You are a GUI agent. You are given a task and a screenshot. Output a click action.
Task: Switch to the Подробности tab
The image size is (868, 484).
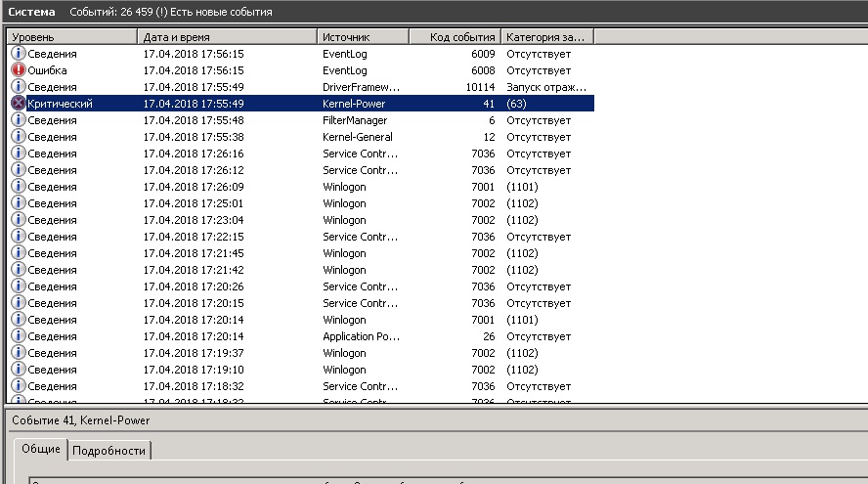coord(109,451)
